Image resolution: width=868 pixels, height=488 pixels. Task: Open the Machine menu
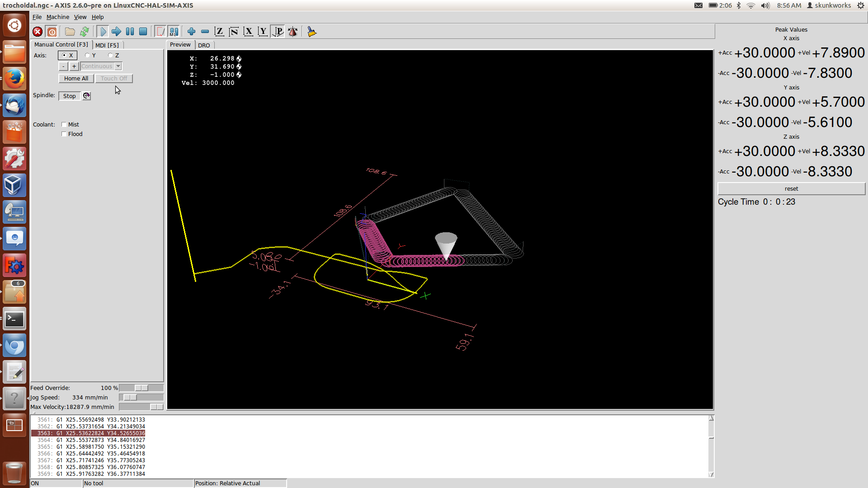(58, 17)
